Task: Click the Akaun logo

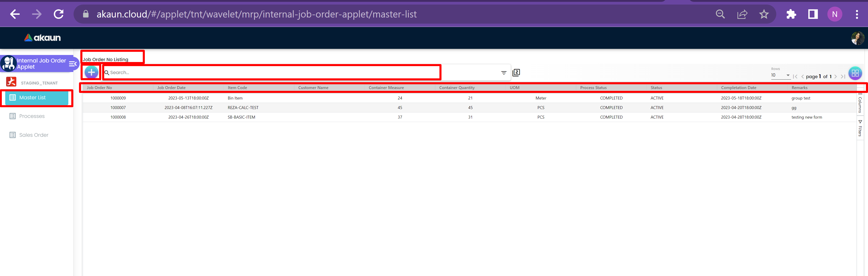Action: point(42,38)
